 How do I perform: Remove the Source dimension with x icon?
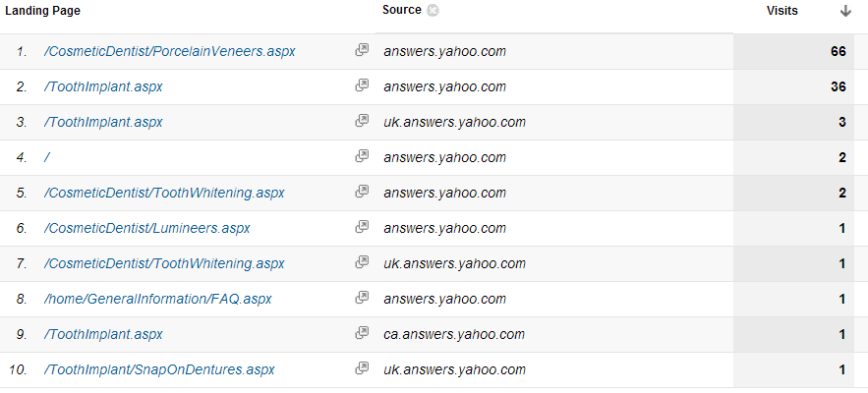click(433, 11)
